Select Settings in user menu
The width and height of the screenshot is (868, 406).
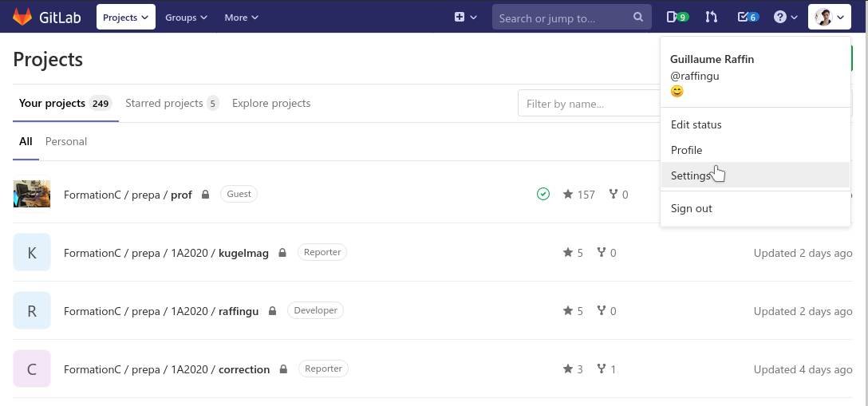coord(755,175)
